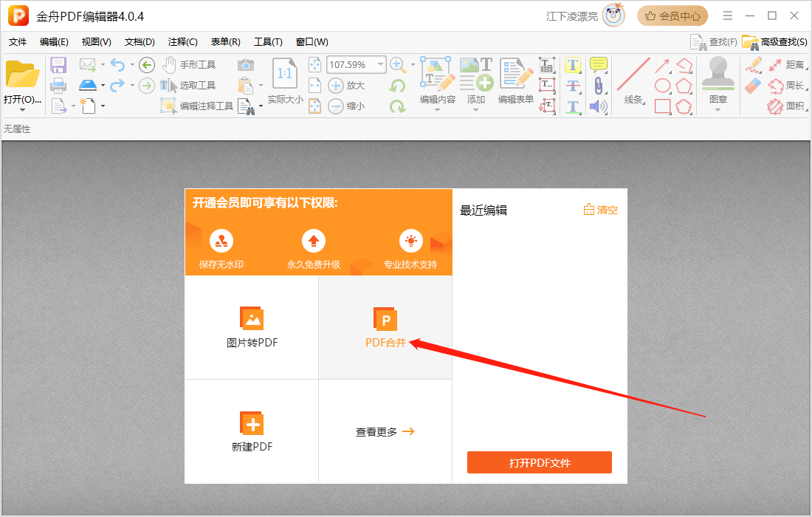Click the 图片转PDF tile
812x517 pixels.
(252, 327)
